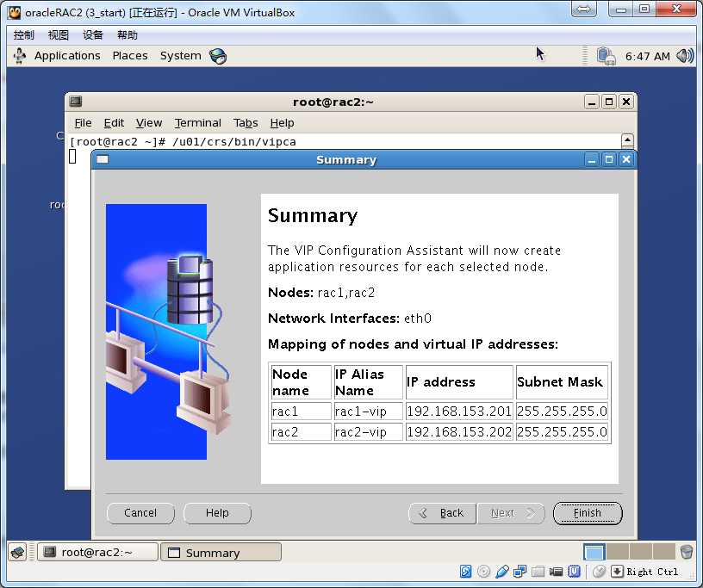Open terminal View menu

pos(149,123)
